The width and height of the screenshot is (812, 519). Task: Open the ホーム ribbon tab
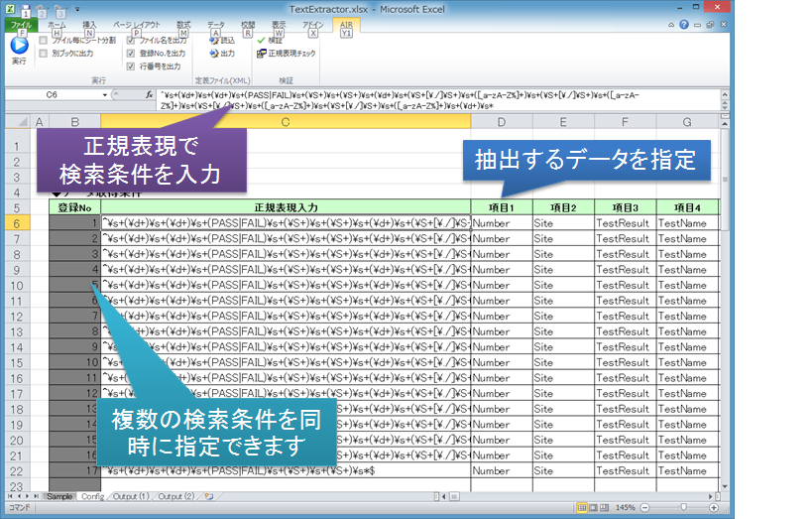point(57,25)
